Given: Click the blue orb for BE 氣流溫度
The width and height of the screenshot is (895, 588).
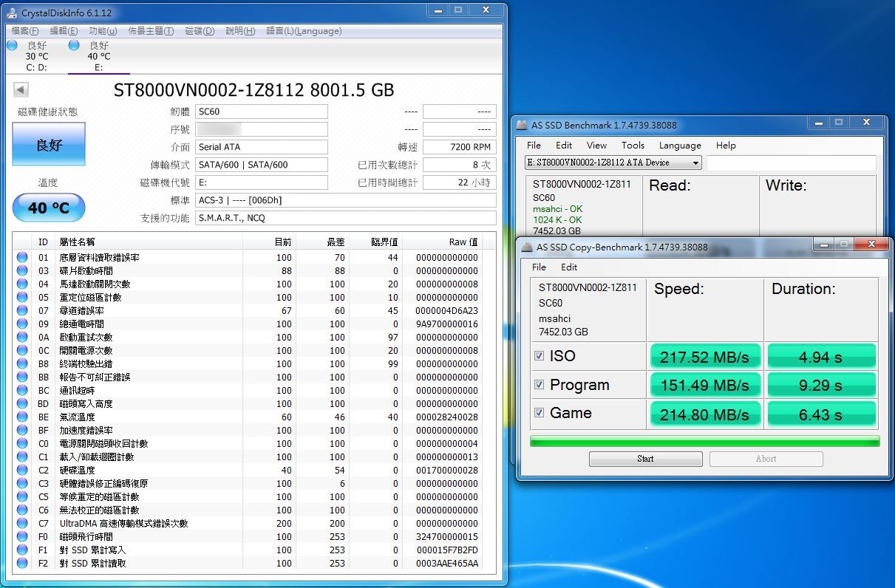Looking at the screenshot, I should [x=22, y=417].
